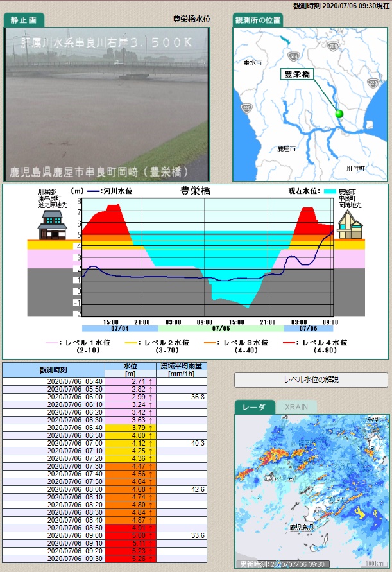
Task: Click the cyan 現在水位 legend swatch
Action: [x=330, y=191]
